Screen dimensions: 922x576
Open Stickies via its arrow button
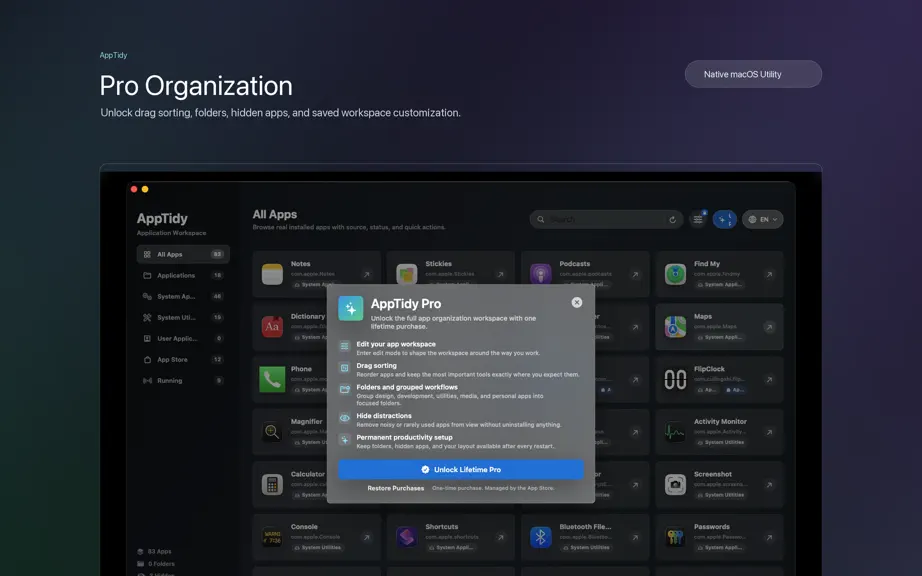[500, 274]
